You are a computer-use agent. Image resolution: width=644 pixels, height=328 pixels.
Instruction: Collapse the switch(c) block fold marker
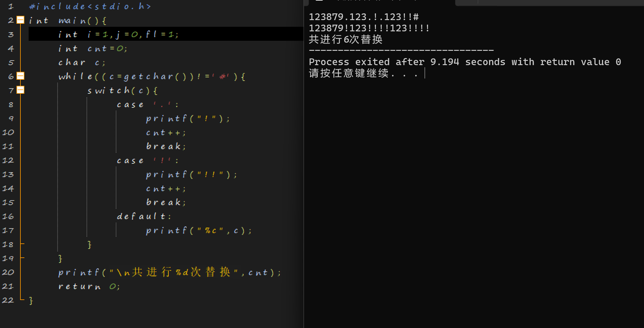click(20, 90)
